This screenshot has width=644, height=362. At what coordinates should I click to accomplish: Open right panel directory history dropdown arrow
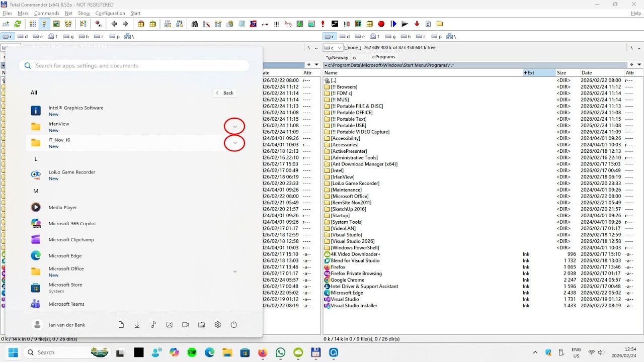639,65
